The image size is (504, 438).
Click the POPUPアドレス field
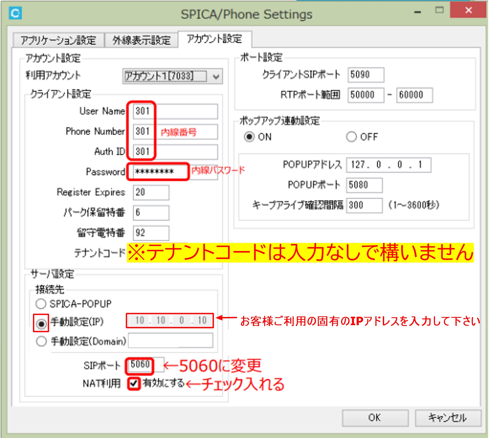(389, 165)
